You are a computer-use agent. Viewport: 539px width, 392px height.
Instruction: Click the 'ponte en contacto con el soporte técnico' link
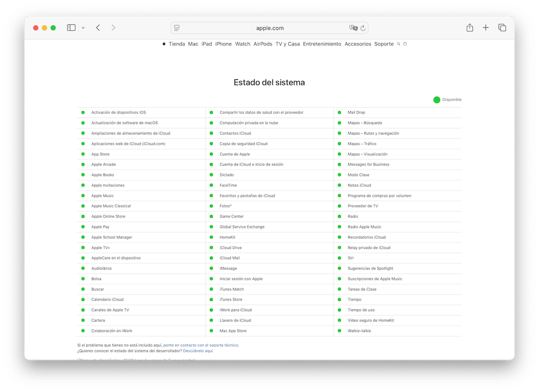pyautogui.click(x=200, y=345)
